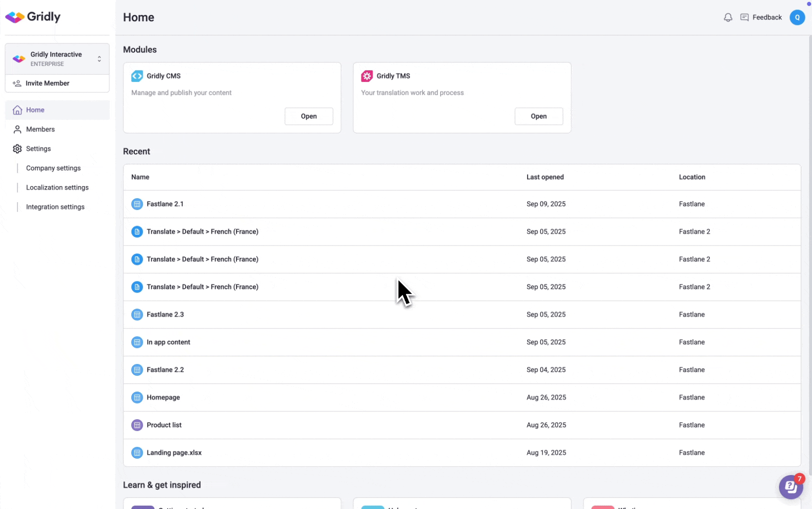Screen dimensions: 812x509
Task: Open the help chat widget
Action: coord(791,487)
